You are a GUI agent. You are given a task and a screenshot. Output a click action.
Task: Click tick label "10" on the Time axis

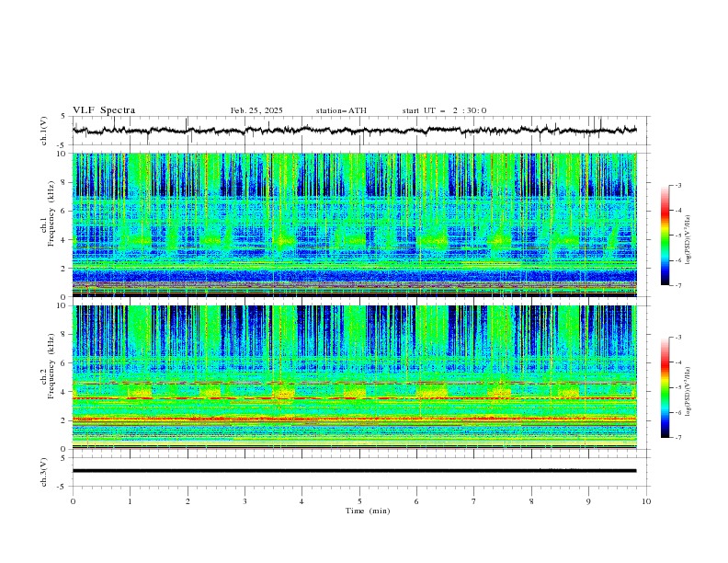[x=646, y=501]
